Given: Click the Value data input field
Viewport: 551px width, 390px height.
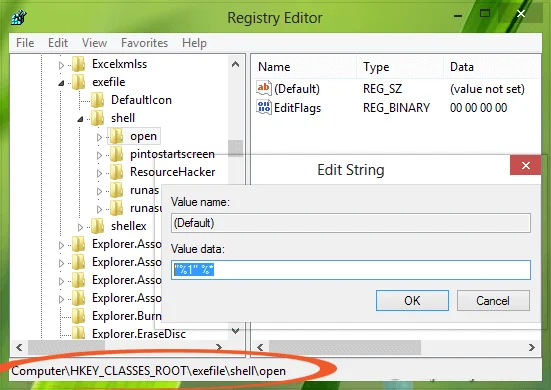Looking at the screenshot, I should tap(351, 270).
